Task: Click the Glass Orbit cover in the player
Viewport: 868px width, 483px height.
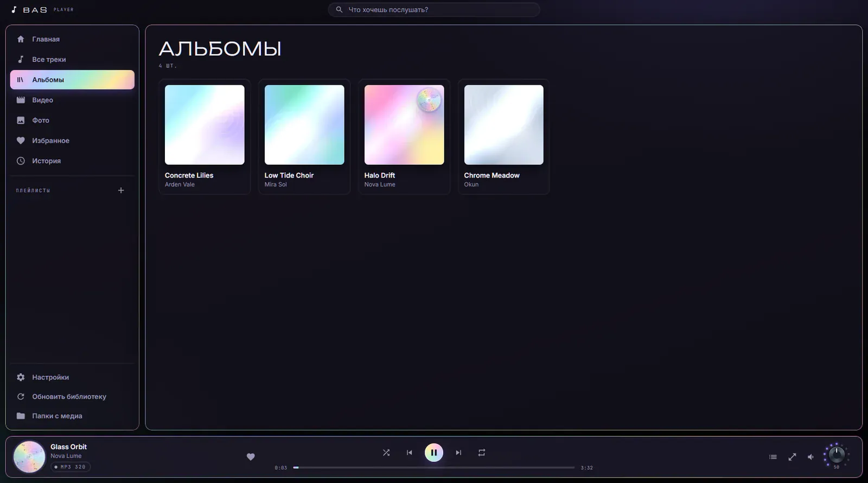Action: [x=29, y=457]
